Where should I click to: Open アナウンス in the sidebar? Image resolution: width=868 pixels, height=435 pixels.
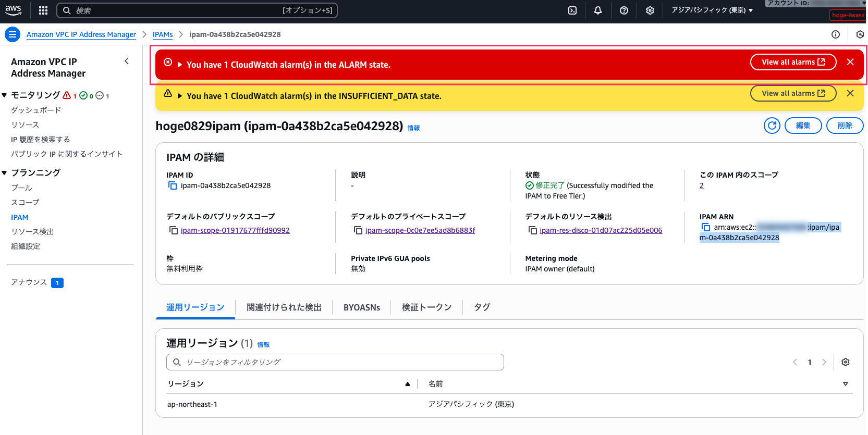click(29, 282)
